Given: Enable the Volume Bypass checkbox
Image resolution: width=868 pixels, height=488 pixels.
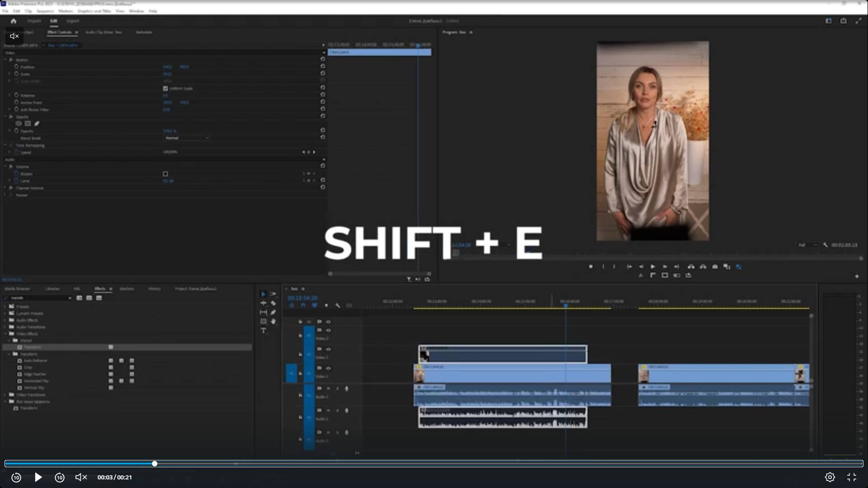Looking at the screenshot, I should (x=165, y=174).
